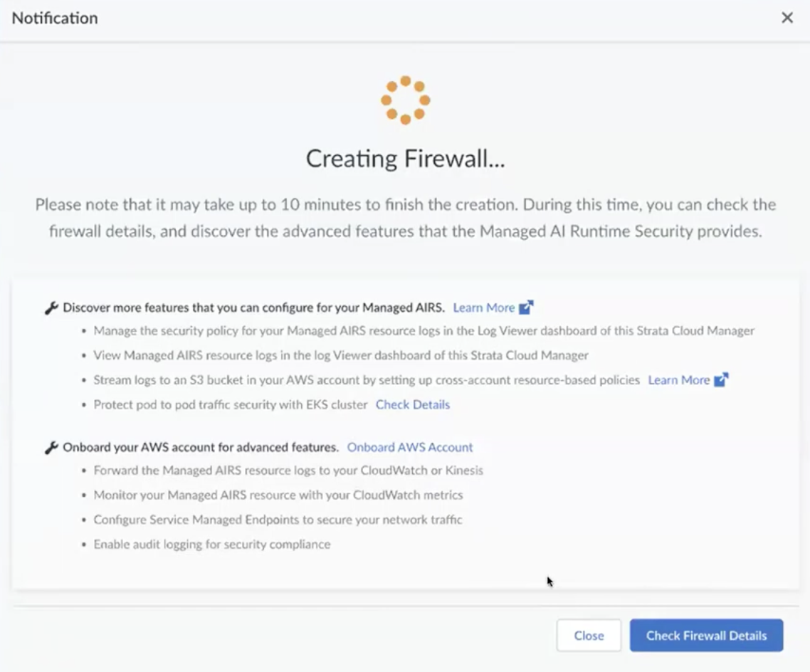Open external link icon after first Learn More
Viewport: 810px width, 672px height.
[526, 308]
